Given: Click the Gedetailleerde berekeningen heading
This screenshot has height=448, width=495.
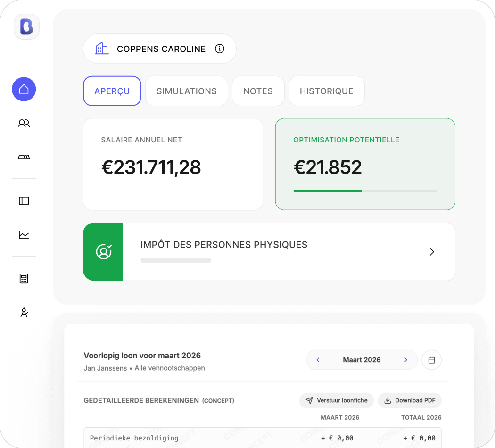Looking at the screenshot, I should pyautogui.click(x=141, y=400).
